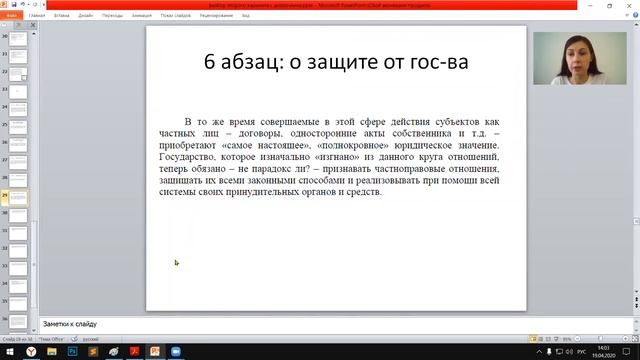Image resolution: width=640 pixels, height=360 pixels.
Task: Click the Save icon in quick access toolbar
Action: coord(14,4)
